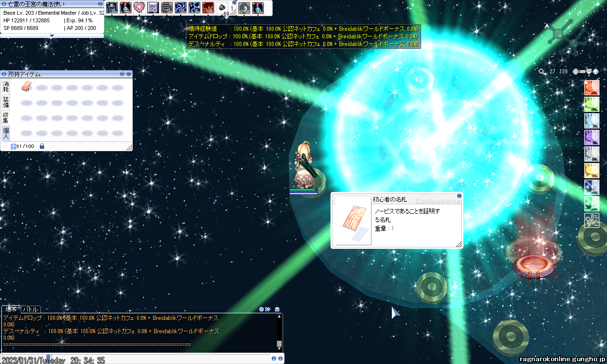Close the skill hotbar with its x button
This screenshot has height=364, width=607.
click(234, 2)
